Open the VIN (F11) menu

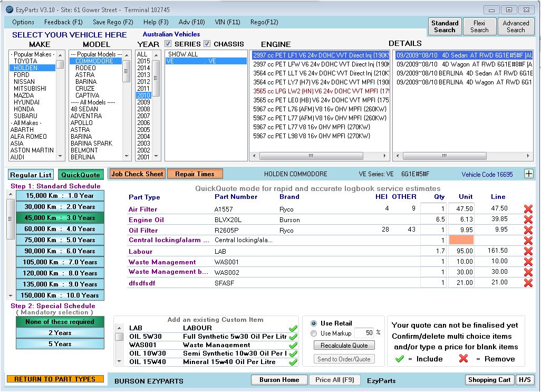[x=227, y=22]
